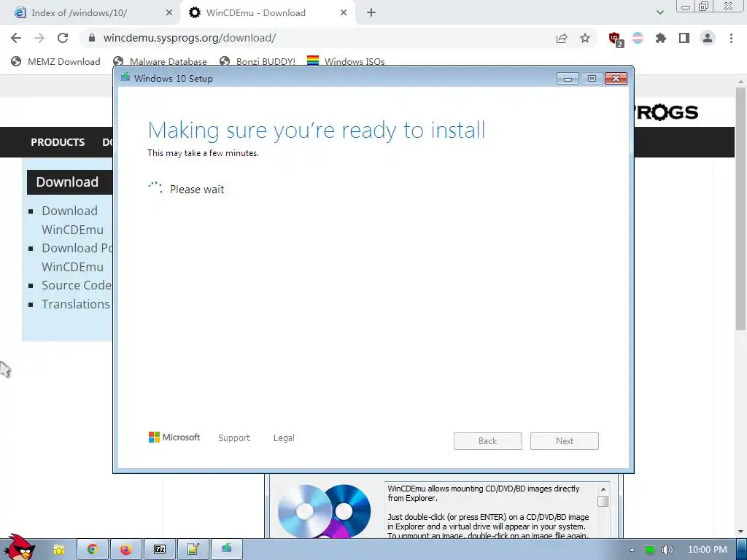
Task: Click the padlock site info icon
Action: [92, 38]
